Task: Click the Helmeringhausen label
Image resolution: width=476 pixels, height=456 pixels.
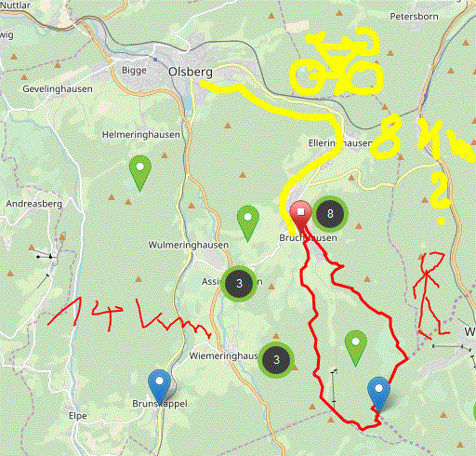Action: 141,135
